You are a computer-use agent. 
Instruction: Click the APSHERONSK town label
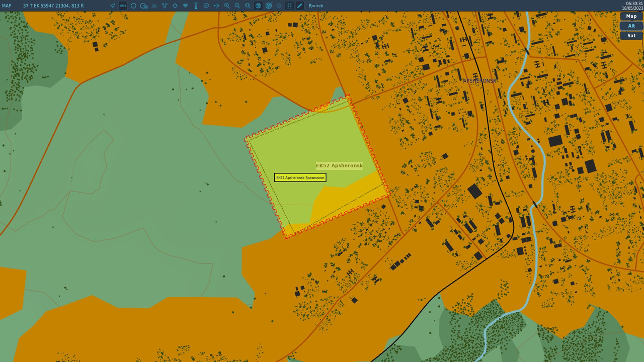point(479,80)
